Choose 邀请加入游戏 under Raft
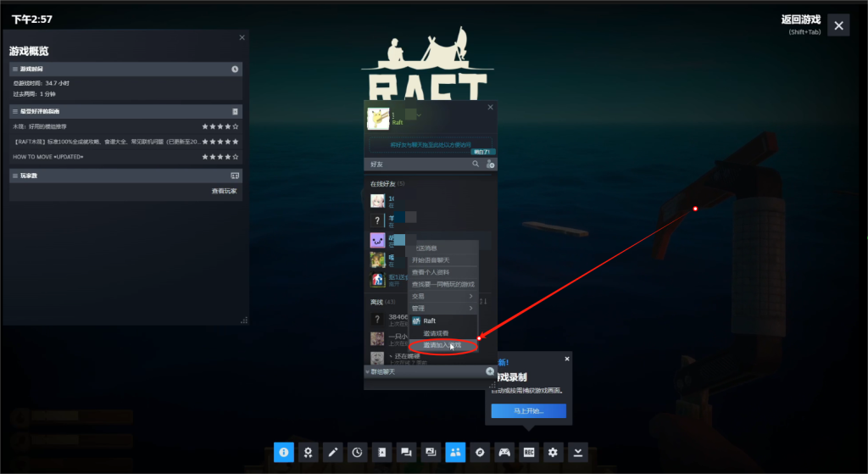Image resolution: width=868 pixels, height=474 pixels. pyautogui.click(x=442, y=345)
